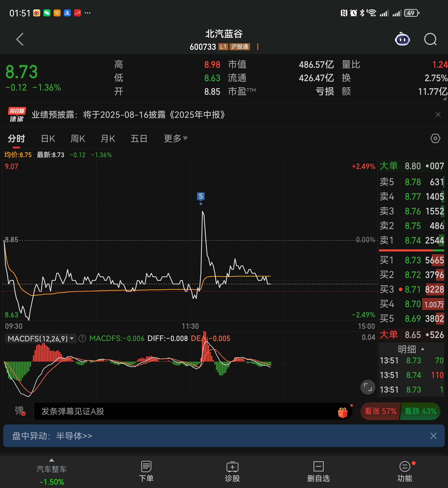
Task: Tap current price 8.73 heading
Action: coord(22,72)
